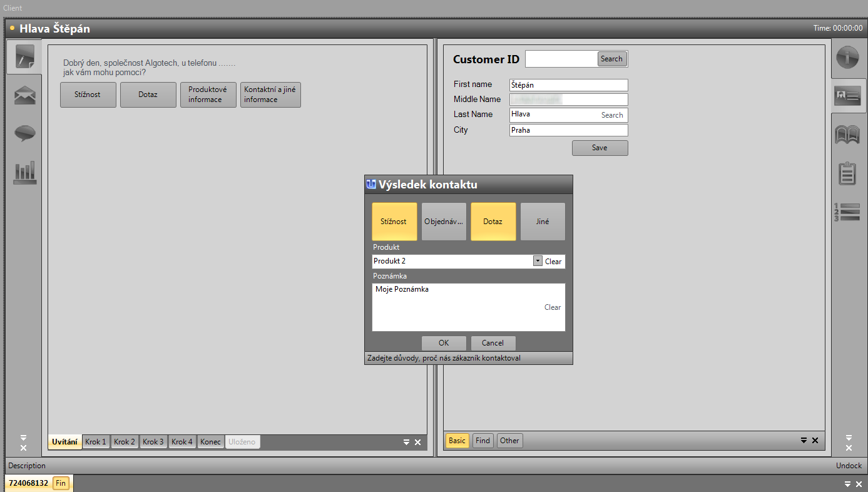Expand the left panel tab strip menu arrow
This screenshot has height=492, width=868.
(406, 442)
